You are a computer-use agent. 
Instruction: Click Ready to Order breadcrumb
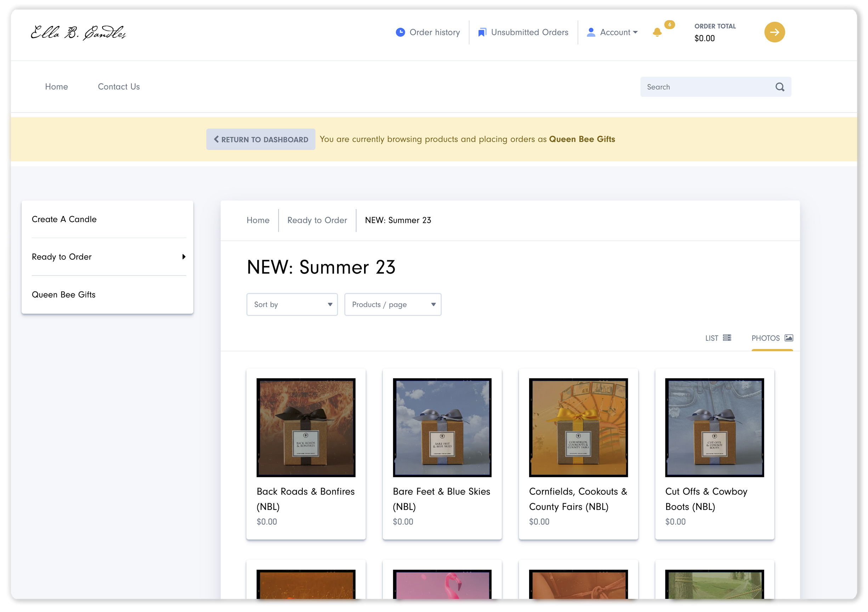pos(317,220)
